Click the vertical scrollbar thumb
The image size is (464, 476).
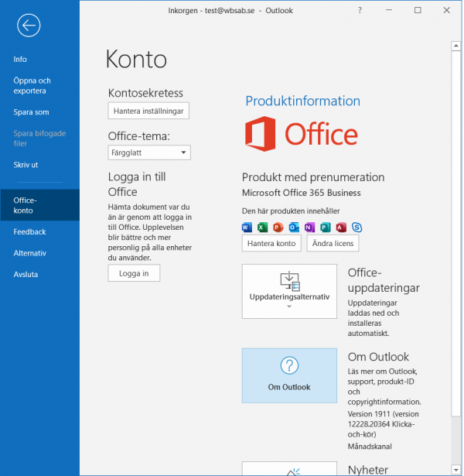click(455, 233)
